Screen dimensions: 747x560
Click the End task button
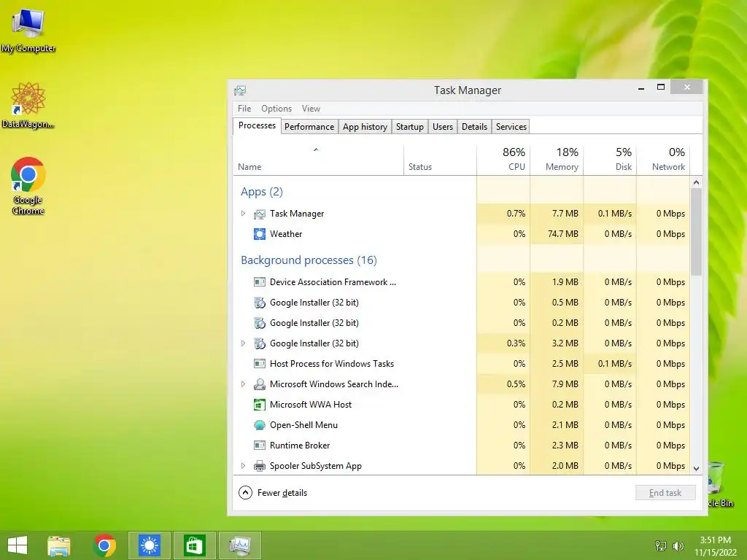pyautogui.click(x=665, y=493)
